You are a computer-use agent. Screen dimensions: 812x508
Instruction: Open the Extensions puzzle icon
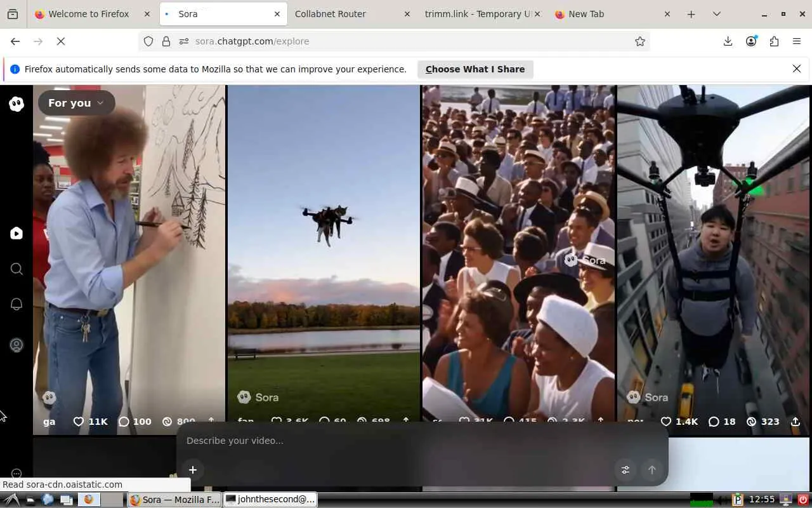click(774, 41)
